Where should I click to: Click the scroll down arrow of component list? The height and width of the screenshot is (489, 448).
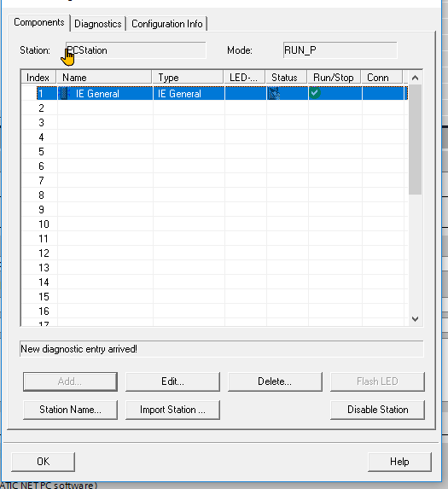pyautogui.click(x=415, y=318)
